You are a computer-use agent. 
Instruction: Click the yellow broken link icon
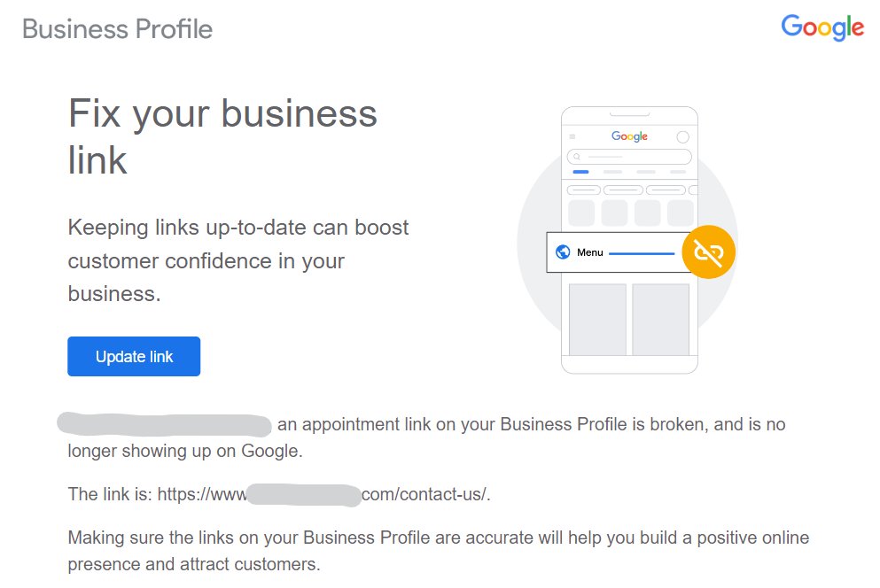(708, 251)
